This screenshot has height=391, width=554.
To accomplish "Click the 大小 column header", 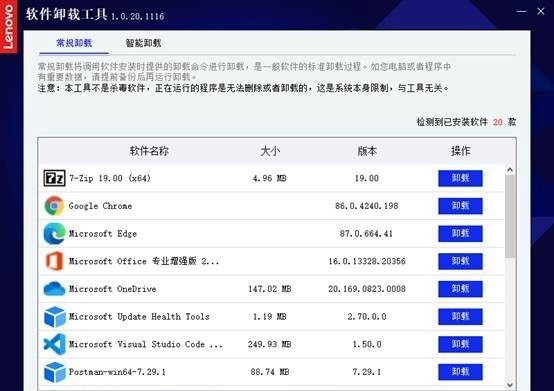I will [x=270, y=151].
